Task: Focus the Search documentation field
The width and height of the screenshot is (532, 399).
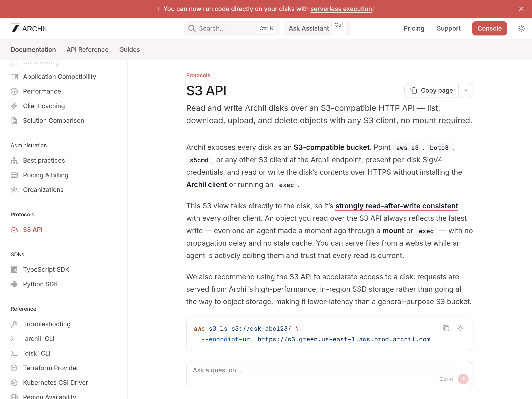Action: (x=232, y=28)
